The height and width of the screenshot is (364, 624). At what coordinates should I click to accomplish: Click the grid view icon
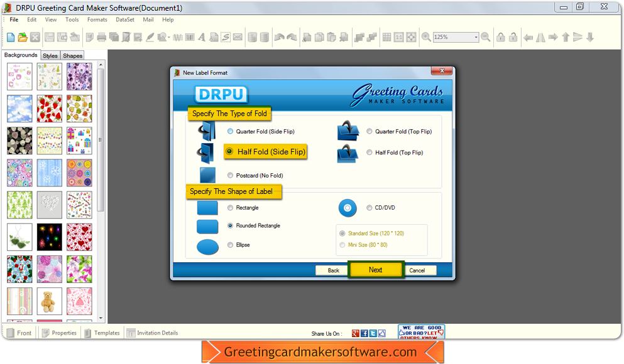tap(387, 38)
